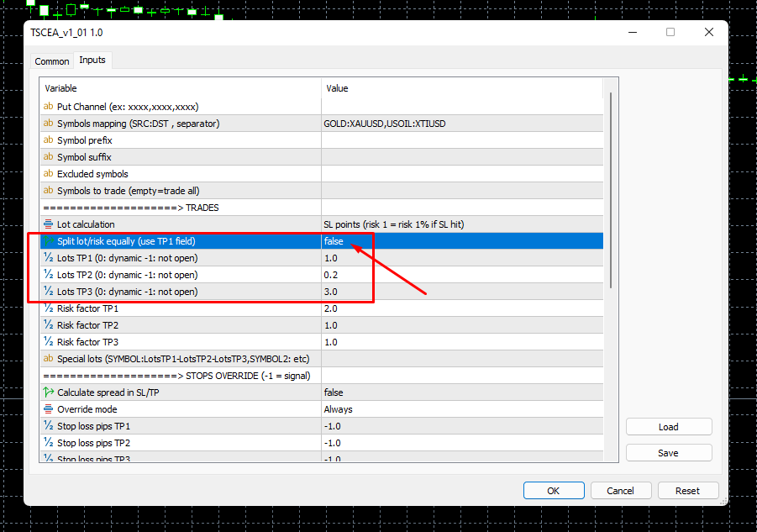The width and height of the screenshot is (757, 532).
Task: Toggle Calculate spread in SL/TP value false
Action: click(462, 392)
